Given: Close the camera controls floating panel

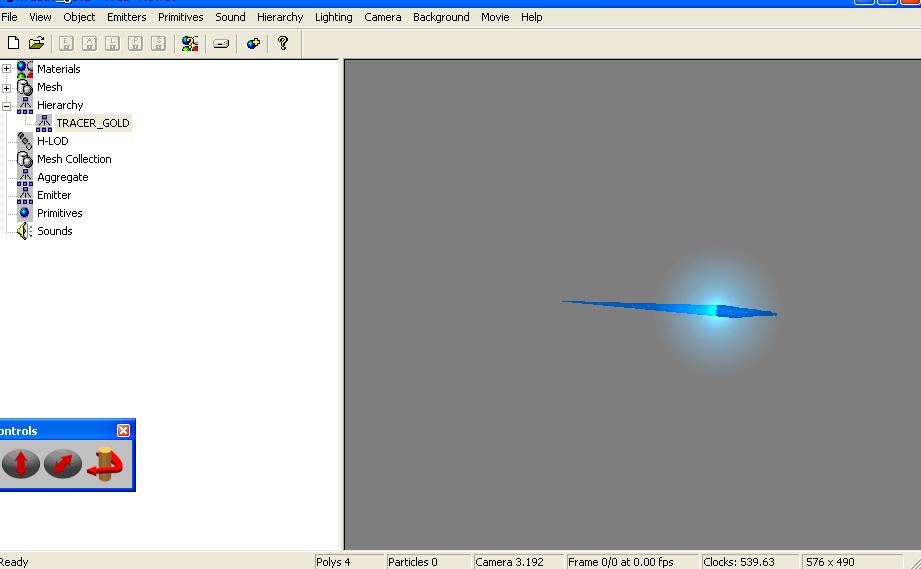Looking at the screenshot, I should pos(123,431).
